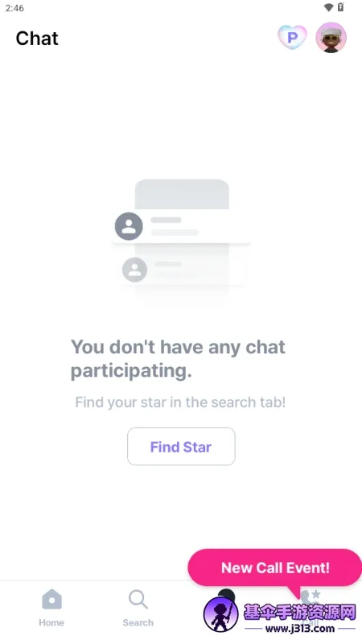Tap the empty chat phone illustration
Viewport: 362px width, 644px height.
pyautogui.click(x=182, y=242)
